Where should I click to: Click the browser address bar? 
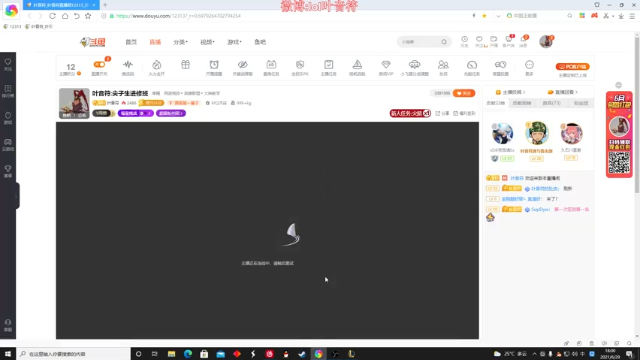coord(286,16)
